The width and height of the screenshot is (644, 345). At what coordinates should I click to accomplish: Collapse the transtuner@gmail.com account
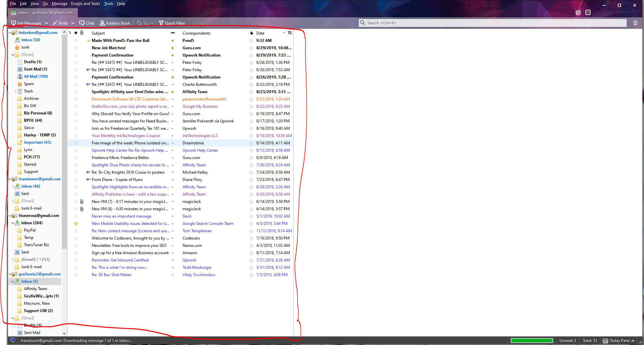10,179
